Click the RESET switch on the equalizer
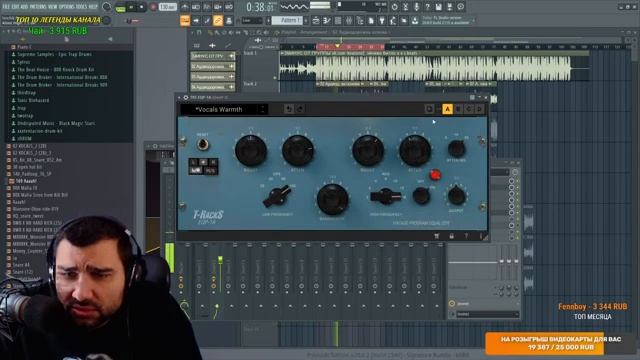Viewport: 640px width, 360px height. [x=202, y=144]
